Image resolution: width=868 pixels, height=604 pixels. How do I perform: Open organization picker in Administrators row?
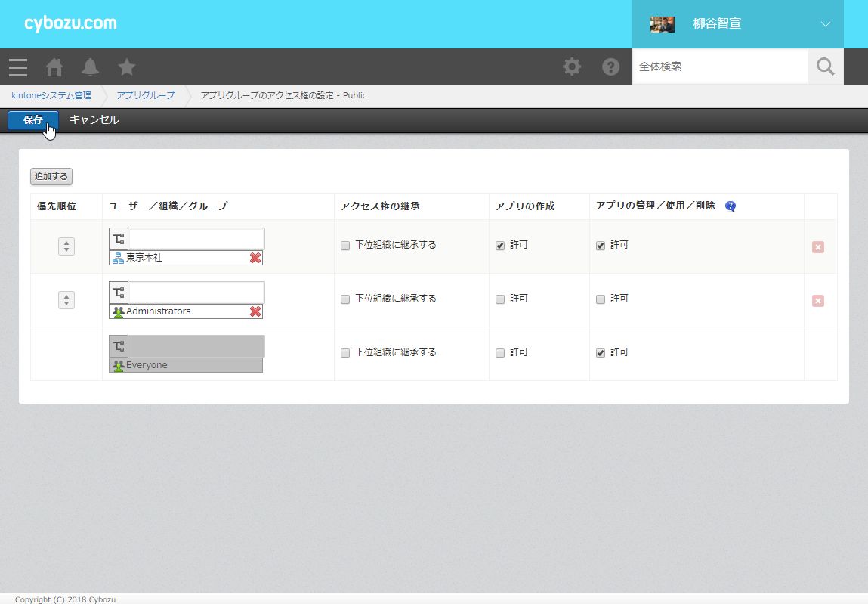coord(119,293)
